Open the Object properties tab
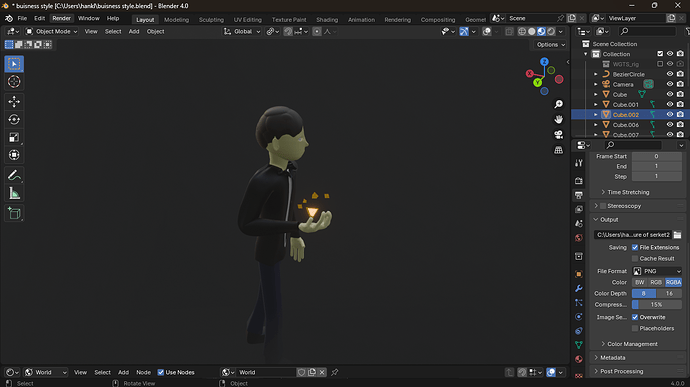This screenshot has width=690, height=387. pyautogui.click(x=579, y=274)
